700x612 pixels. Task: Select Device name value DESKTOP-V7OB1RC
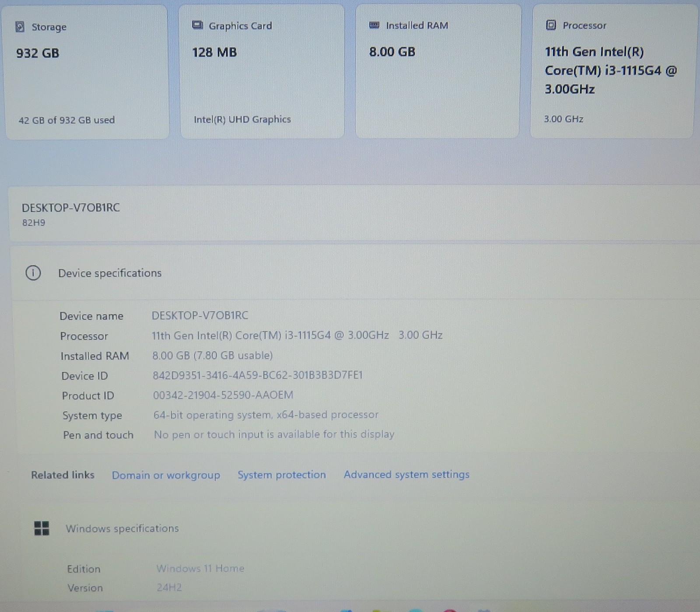(200, 315)
